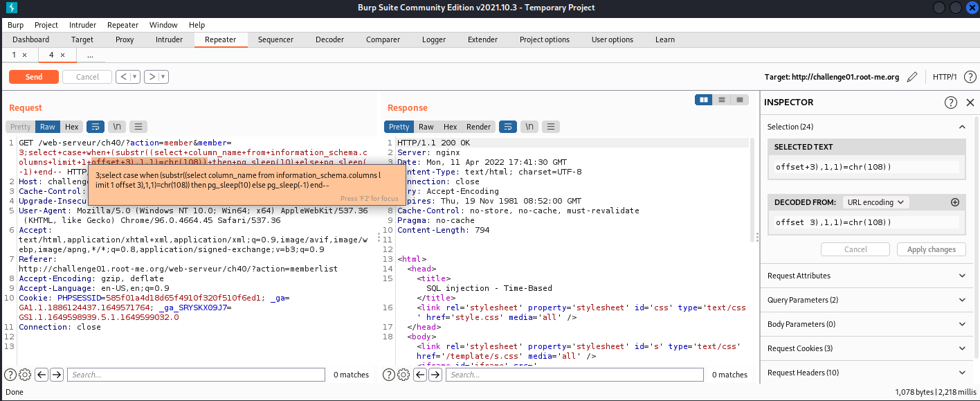Close the Inspector panel with X
Viewport: 980px width, 401px height.
tap(970, 103)
